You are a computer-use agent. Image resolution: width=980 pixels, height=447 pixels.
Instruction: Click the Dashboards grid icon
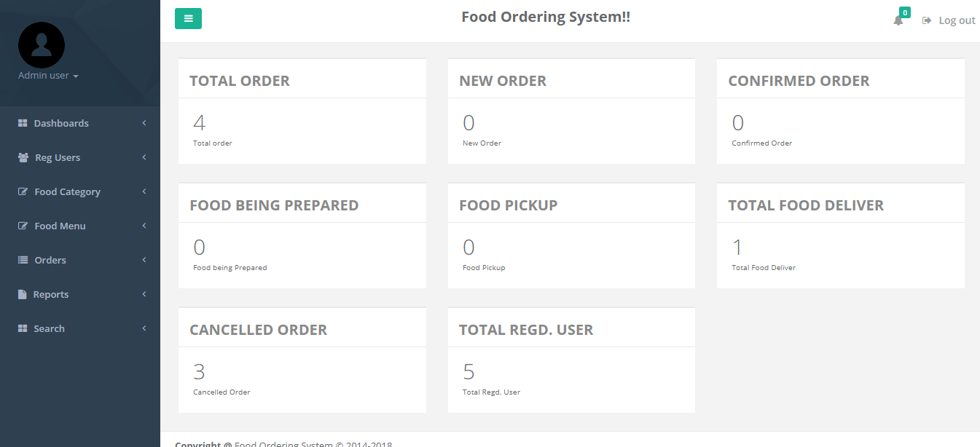23,123
